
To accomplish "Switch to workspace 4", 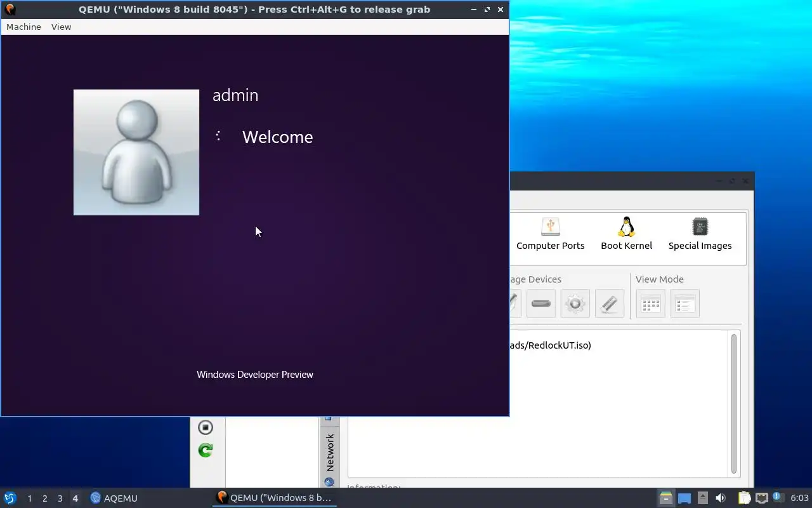I will pyautogui.click(x=75, y=498).
